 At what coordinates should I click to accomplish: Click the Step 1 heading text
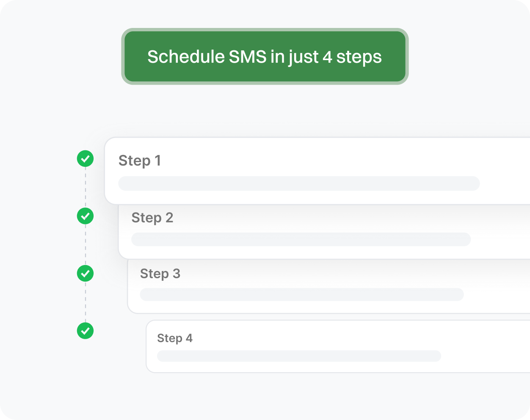(140, 161)
